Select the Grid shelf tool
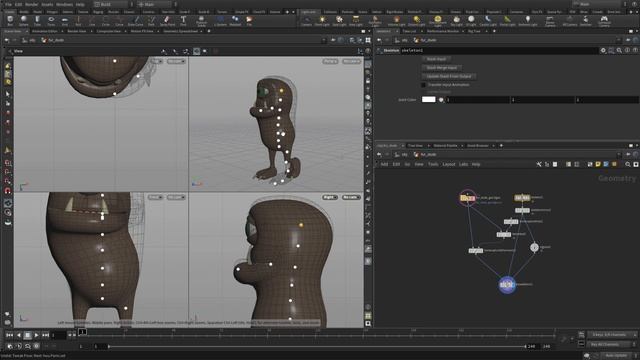 pyautogui.click(x=64, y=21)
